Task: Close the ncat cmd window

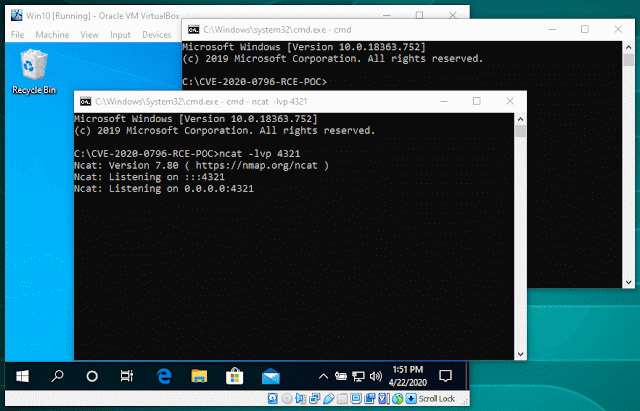Action: 510,101
